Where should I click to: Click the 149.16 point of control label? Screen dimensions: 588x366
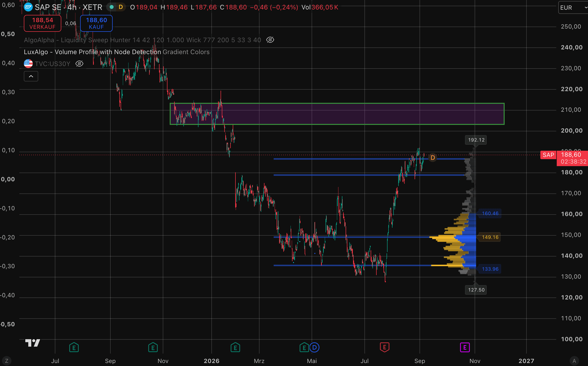click(x=490, y=237)
